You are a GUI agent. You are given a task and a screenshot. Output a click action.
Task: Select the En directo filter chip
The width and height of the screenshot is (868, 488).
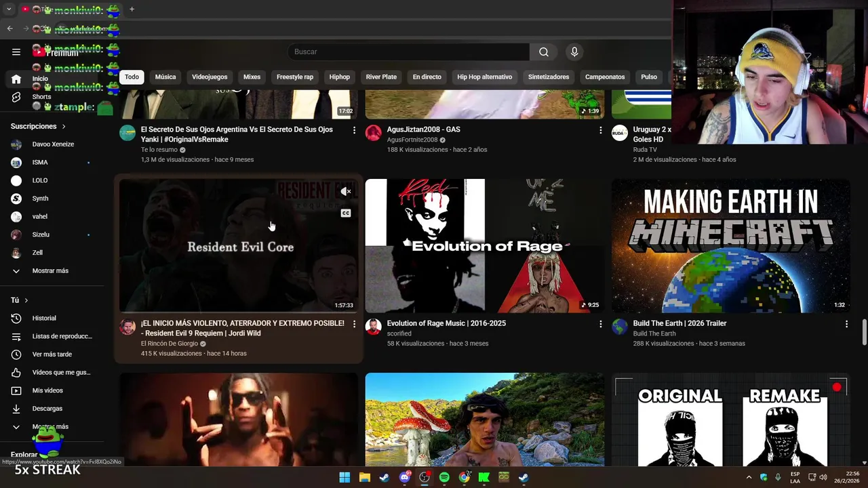[x=427, y=77]
